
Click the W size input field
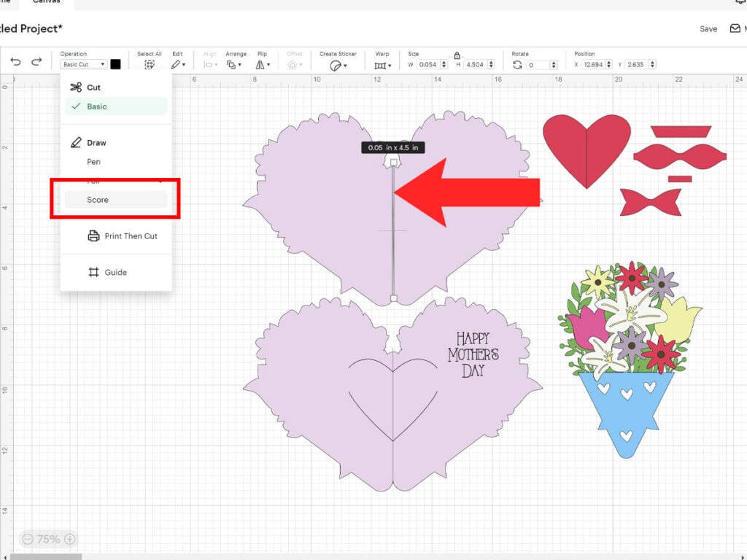[x=429, y=63]
